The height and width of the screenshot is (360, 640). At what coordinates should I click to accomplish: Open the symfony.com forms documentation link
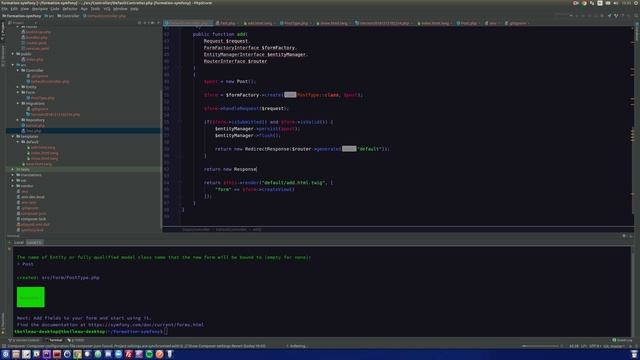pos(146,325)
